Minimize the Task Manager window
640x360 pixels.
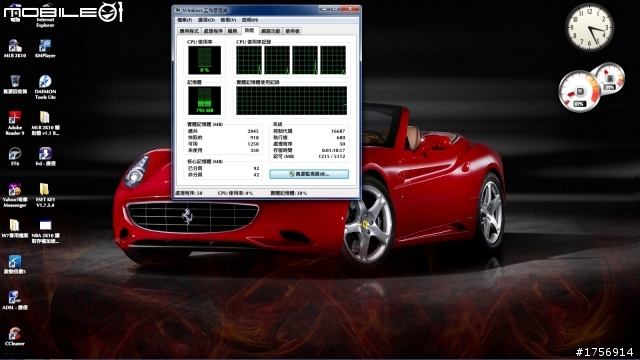(x=324, y=9)
